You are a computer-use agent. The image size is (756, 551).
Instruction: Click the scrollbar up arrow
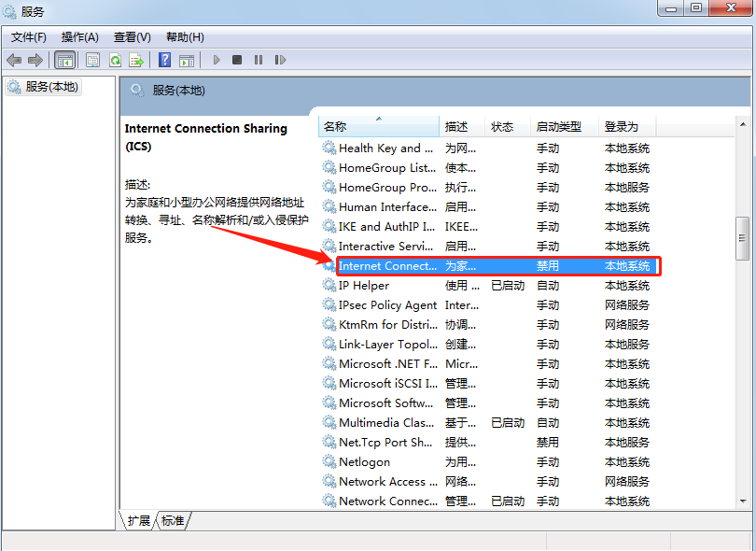[x=743, y=124]
